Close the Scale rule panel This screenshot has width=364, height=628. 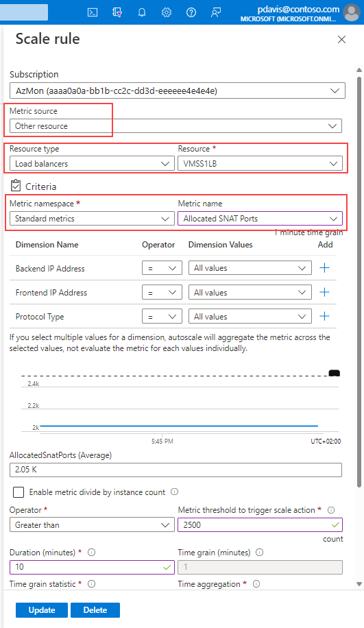[x=341, y=39]
